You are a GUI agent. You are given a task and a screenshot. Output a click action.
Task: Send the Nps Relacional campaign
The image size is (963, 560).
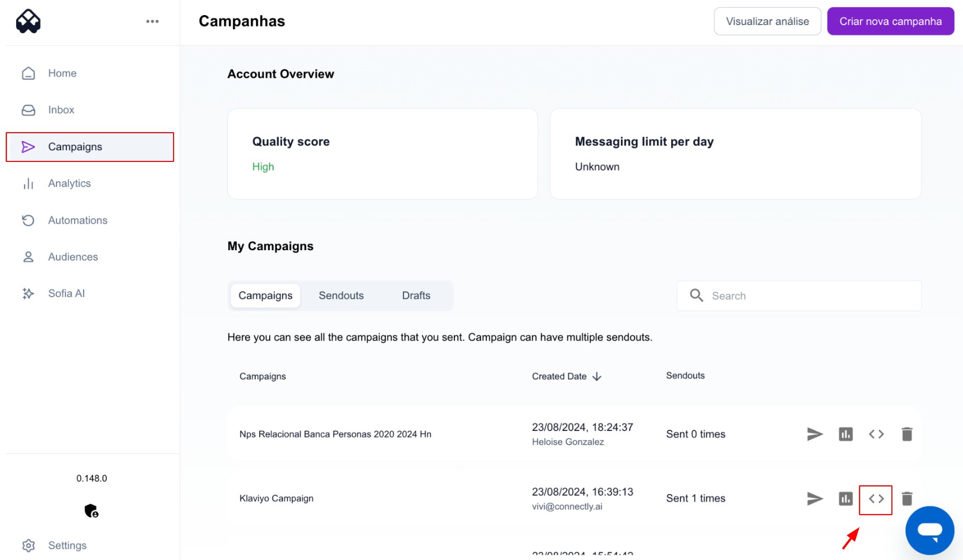[815, 434]
